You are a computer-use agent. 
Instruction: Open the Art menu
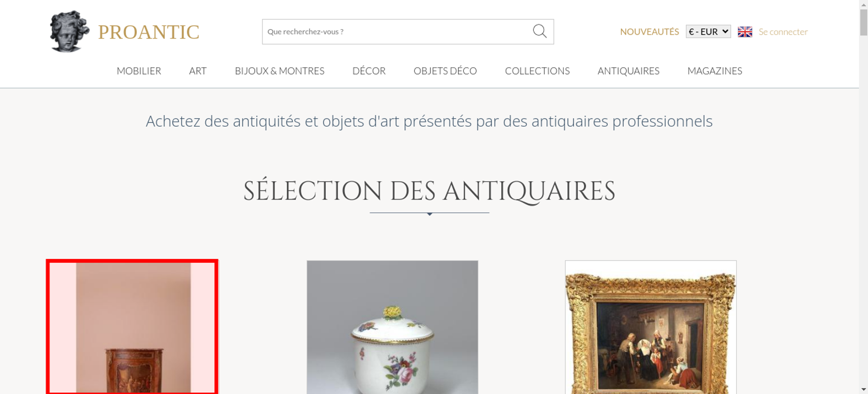click(x=198, y=71)
